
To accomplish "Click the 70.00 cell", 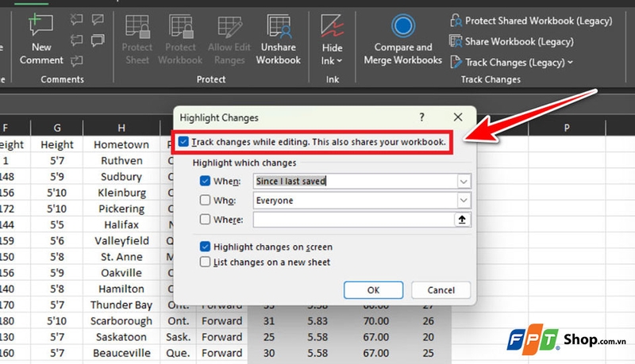I will (x=375, y=320).
